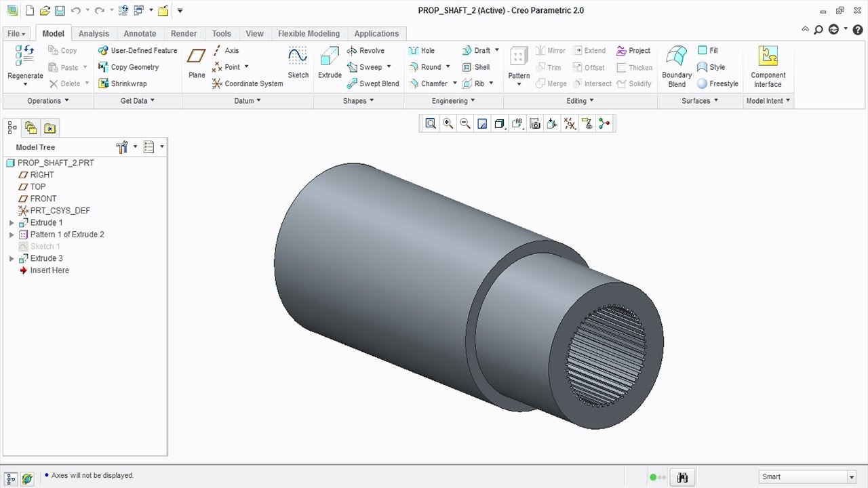
Task: Click the Revolve tool
Action: click(366, 50)
